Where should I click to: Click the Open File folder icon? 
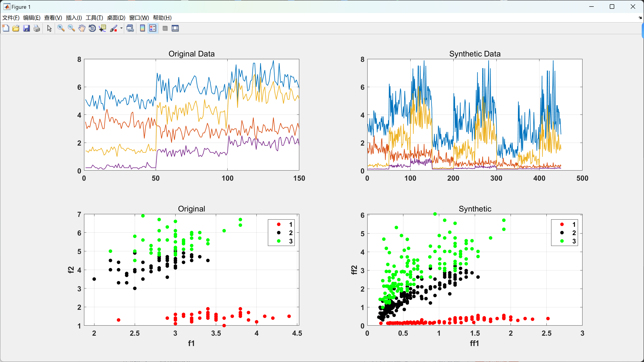pyautogui.click(x=16, y=28)
